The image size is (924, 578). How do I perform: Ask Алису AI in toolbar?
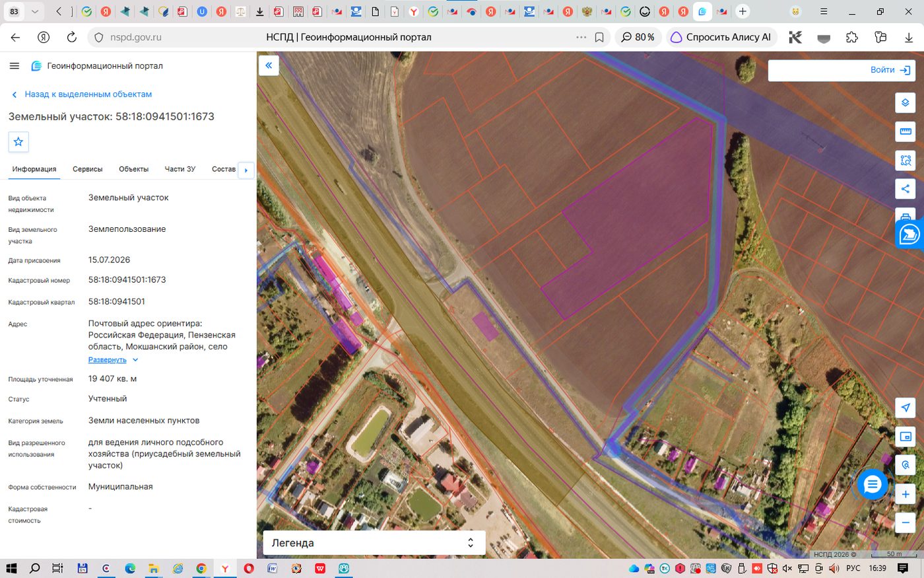point(721,37)
